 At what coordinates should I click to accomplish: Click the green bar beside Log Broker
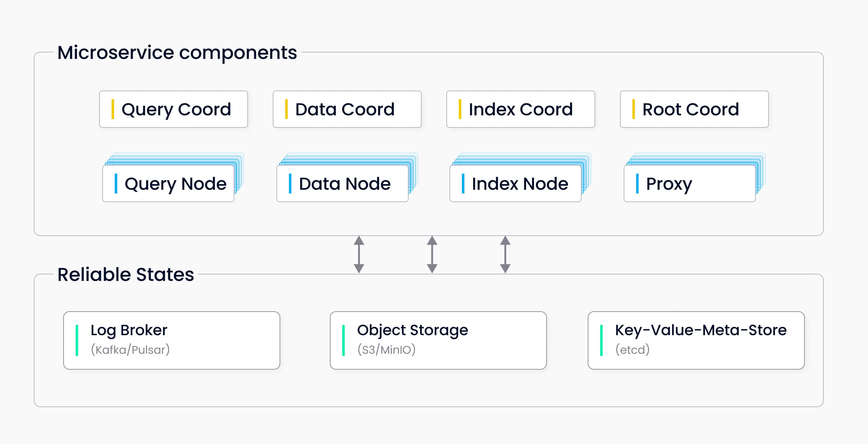pos(77,340)
